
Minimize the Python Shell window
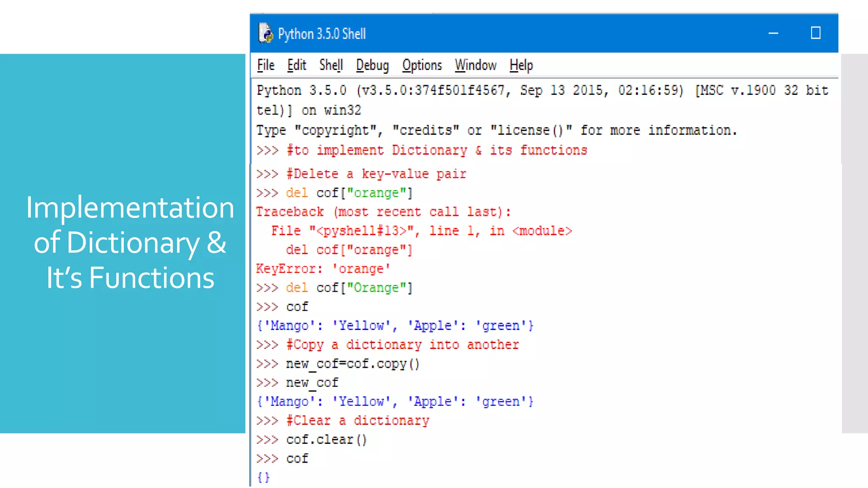[x=773, y=33]
